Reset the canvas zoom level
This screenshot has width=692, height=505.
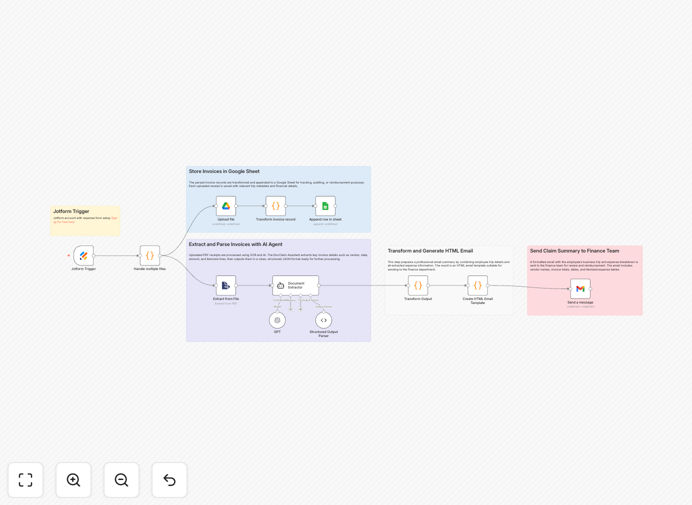169,480
